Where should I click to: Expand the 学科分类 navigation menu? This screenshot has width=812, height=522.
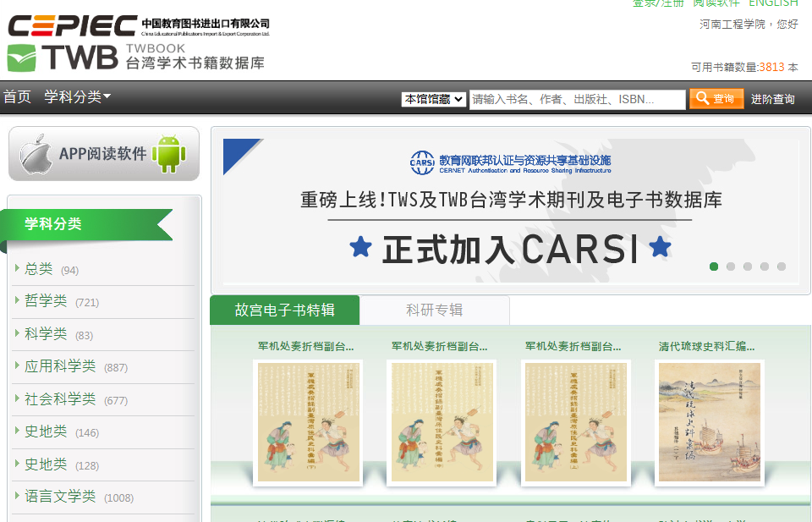[77, 96]
